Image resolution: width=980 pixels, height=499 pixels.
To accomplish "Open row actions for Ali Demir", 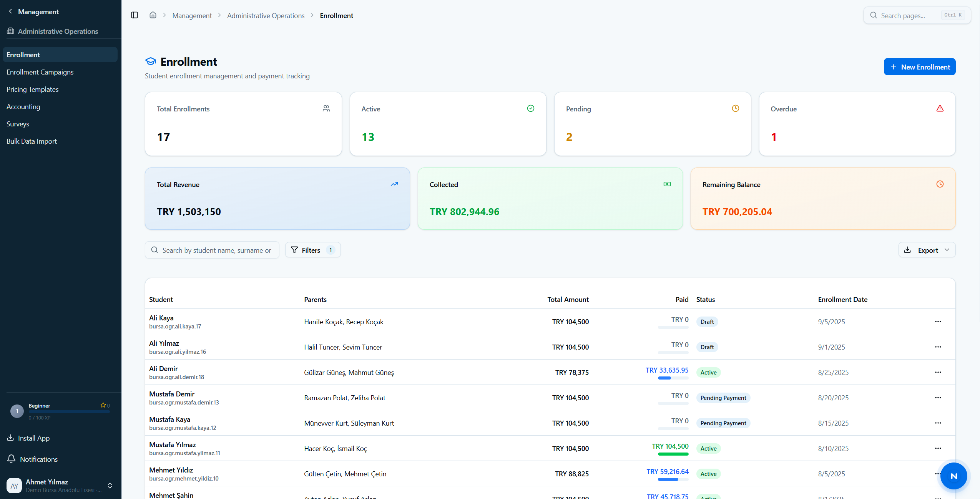I will 938,372.
